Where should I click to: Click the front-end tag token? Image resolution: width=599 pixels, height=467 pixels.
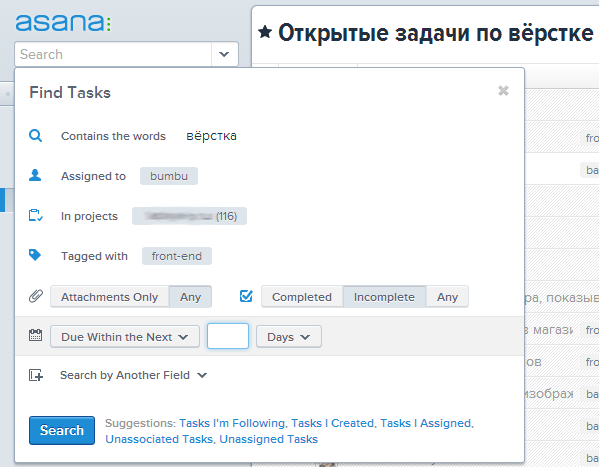click(x=176, y=256)
